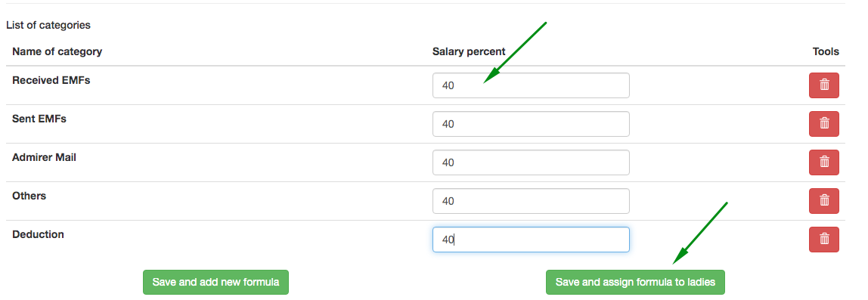
Task: Click Save and add new formula
Action: click(216, 283)
